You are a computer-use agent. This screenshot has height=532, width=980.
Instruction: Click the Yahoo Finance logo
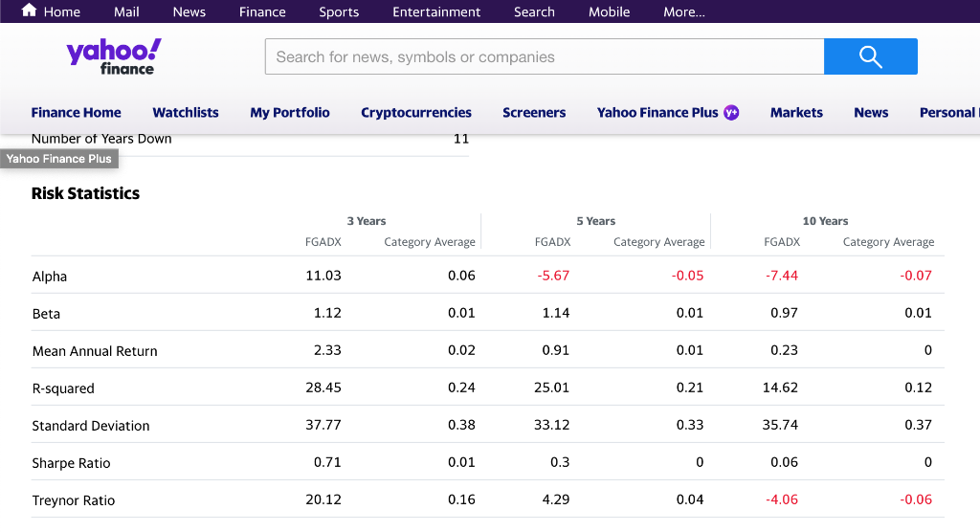pyautogui.click(x=114, y=56)
